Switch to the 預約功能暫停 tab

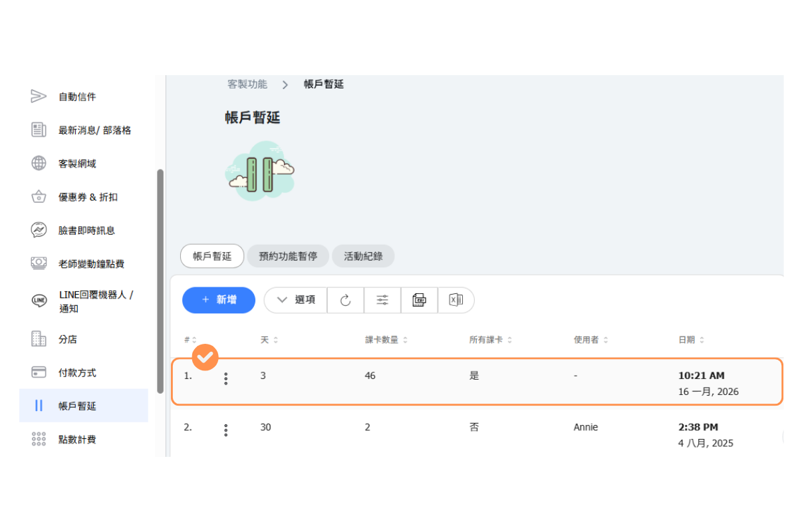[288, 256]
